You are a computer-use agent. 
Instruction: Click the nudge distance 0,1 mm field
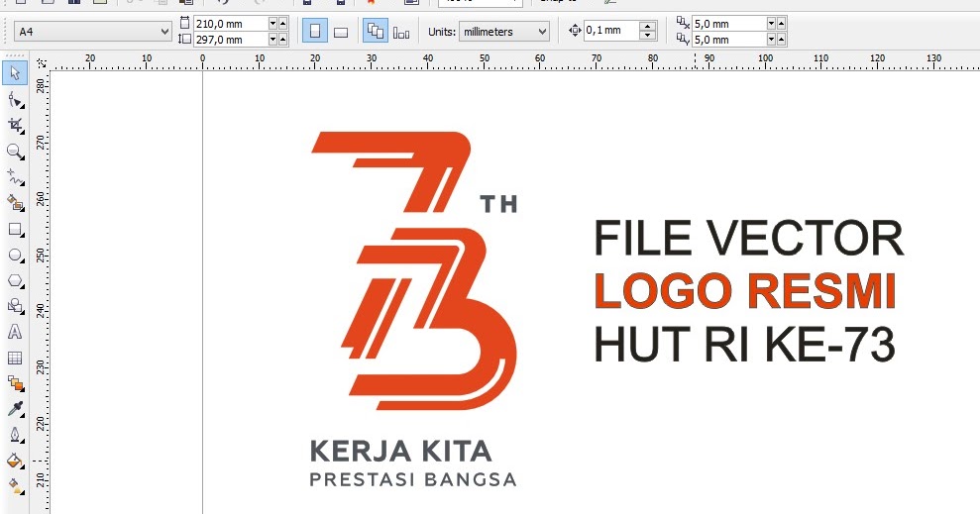pos(611,30)
